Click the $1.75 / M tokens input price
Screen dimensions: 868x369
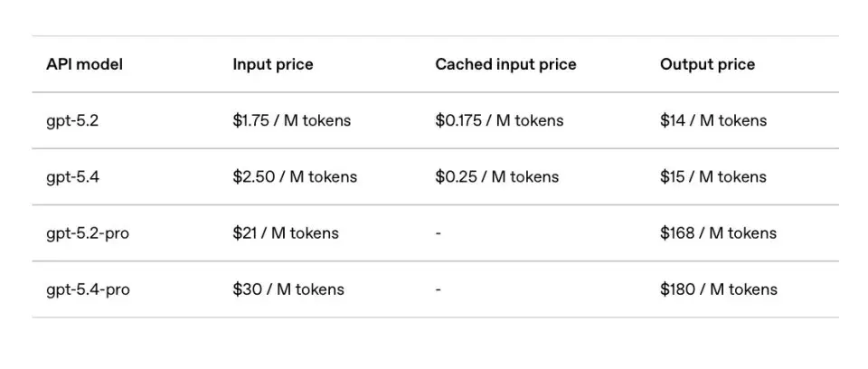(x=291, y=120)
